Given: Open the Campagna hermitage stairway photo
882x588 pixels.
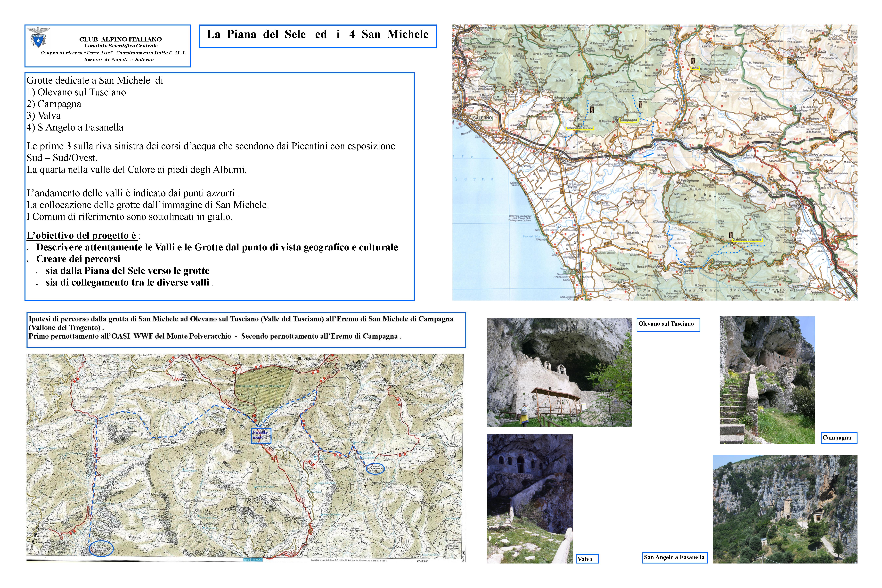Looking at the screenshot, I should pyautogui.click(x=767, y=380).
